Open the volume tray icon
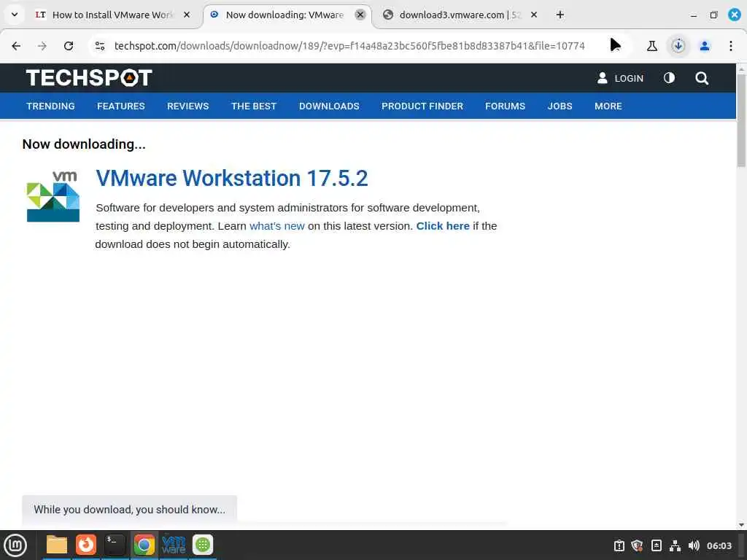This screenshot has height=560, width=747. pyautogui.click(x=694, y=545)
